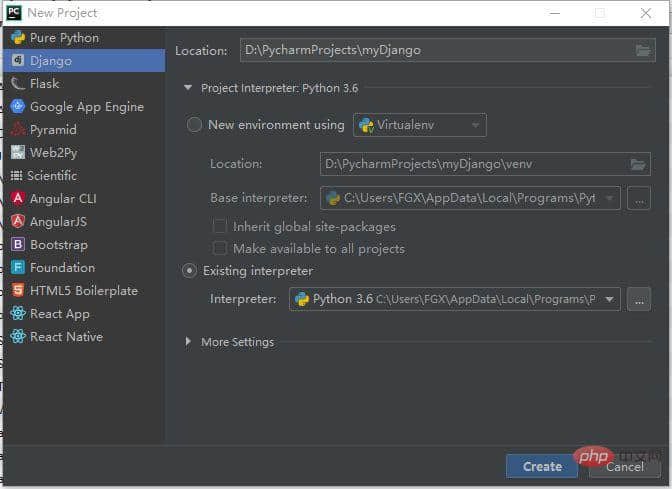Pick the Scientific project type
This screenshot has height=489, width=672.
point(84,175)
